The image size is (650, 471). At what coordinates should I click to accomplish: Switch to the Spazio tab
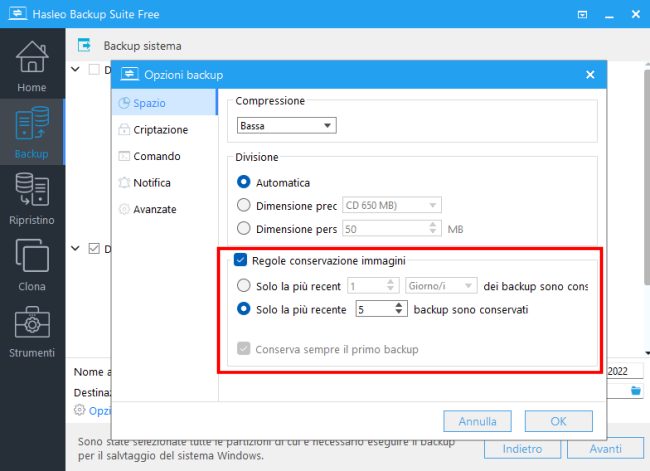[x=165, y=103]
